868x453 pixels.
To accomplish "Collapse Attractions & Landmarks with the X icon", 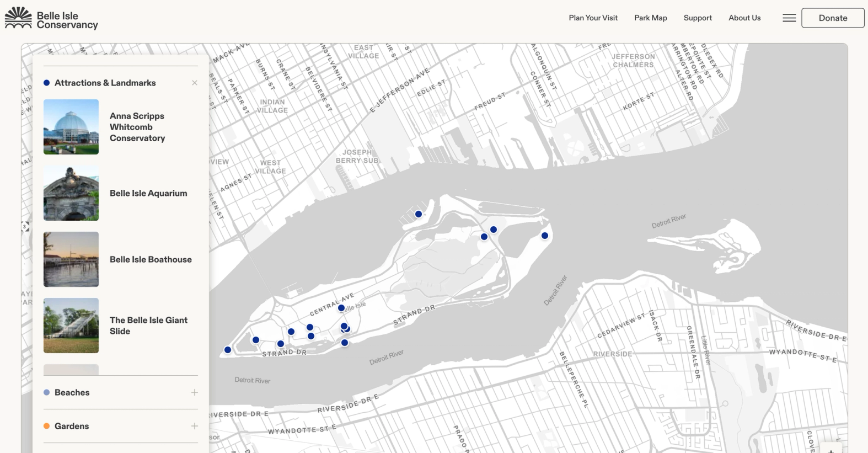I will point(195,83).
